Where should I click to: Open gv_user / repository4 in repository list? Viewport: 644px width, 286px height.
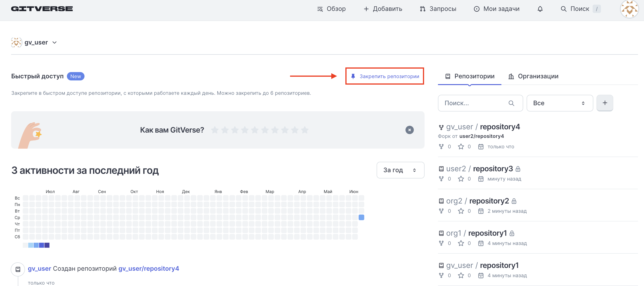pyautogui.click(x=483, y=127)
